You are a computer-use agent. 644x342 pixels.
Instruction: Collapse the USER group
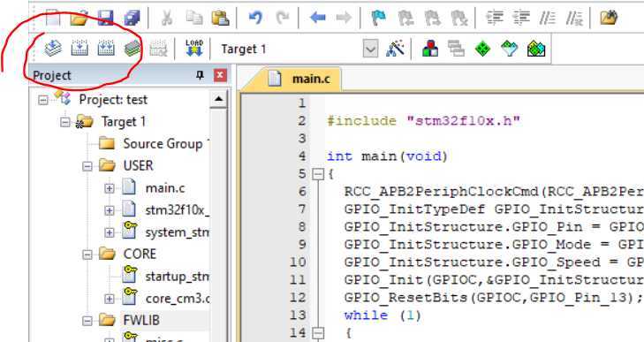(x=87, y=166)
